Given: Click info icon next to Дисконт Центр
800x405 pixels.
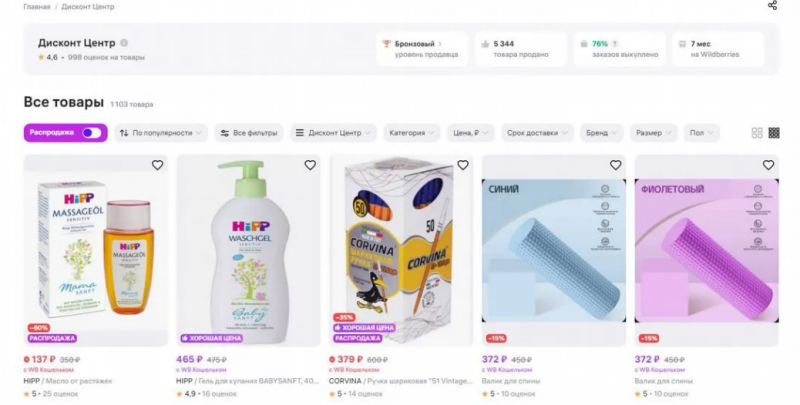Looking at the screenshot, I should coord(124,43).
